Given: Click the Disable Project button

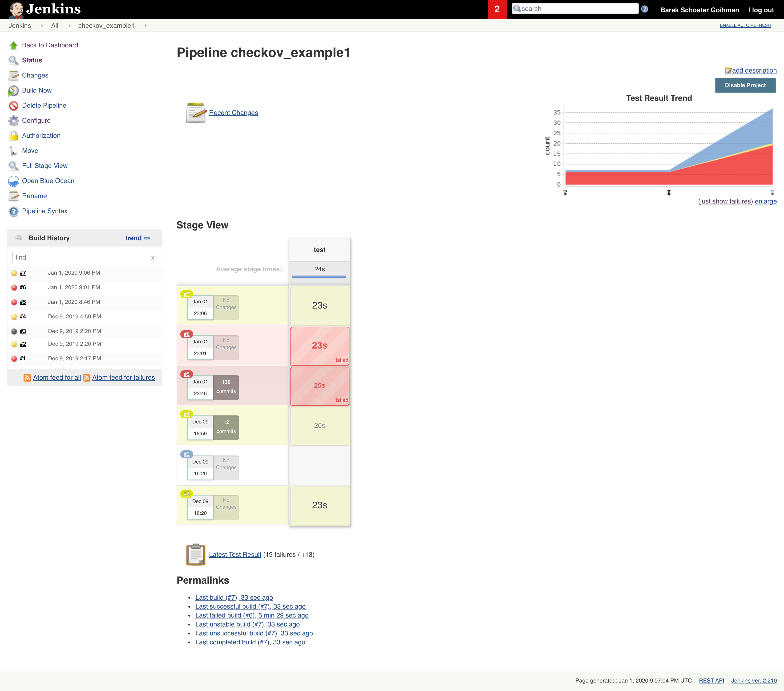Looking at the screenshot, I should point(745,85).
